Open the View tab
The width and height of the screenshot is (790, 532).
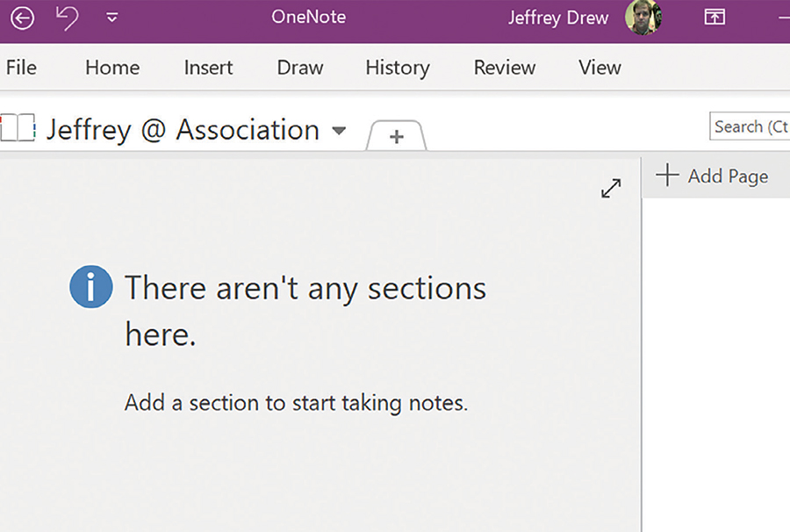coord(600,68)
